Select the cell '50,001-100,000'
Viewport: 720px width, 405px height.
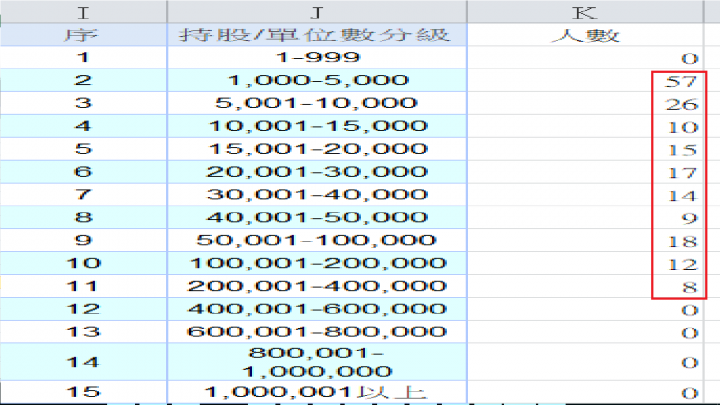(x=317, y=240)
